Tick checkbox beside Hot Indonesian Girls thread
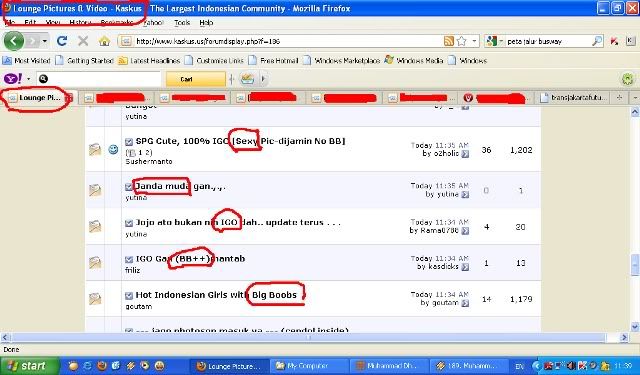This screenshot has height=375, width=640. (x=129, y=295)
